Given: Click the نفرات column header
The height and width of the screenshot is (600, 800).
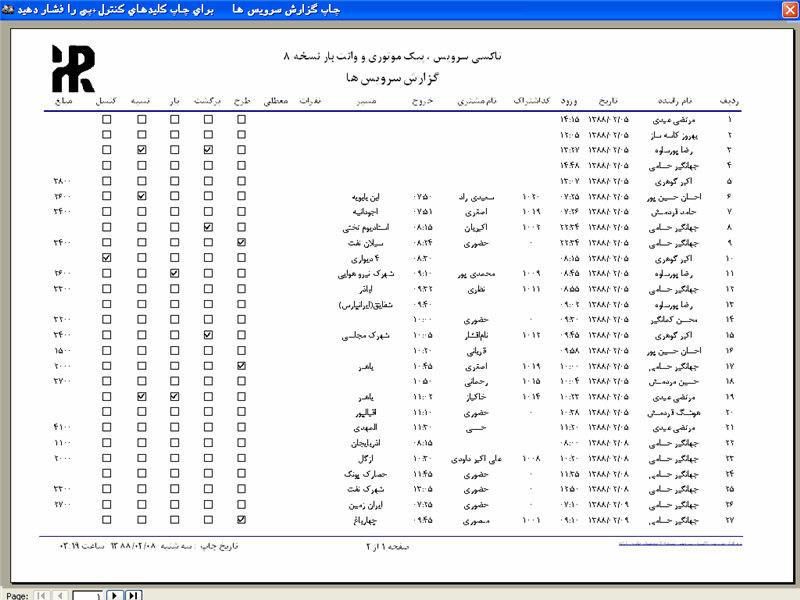Looking at the screenshot, I should point(310,101).
